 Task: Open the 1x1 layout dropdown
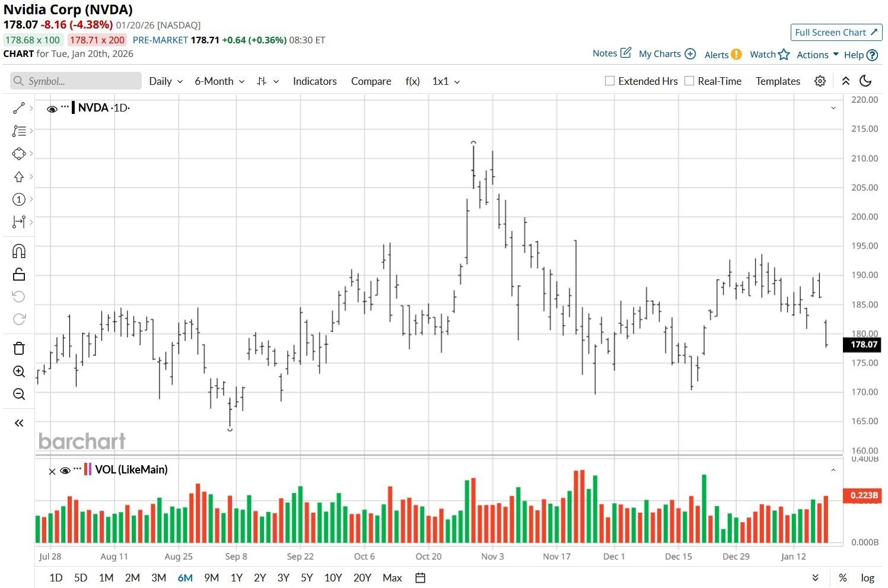coord(446,81)
